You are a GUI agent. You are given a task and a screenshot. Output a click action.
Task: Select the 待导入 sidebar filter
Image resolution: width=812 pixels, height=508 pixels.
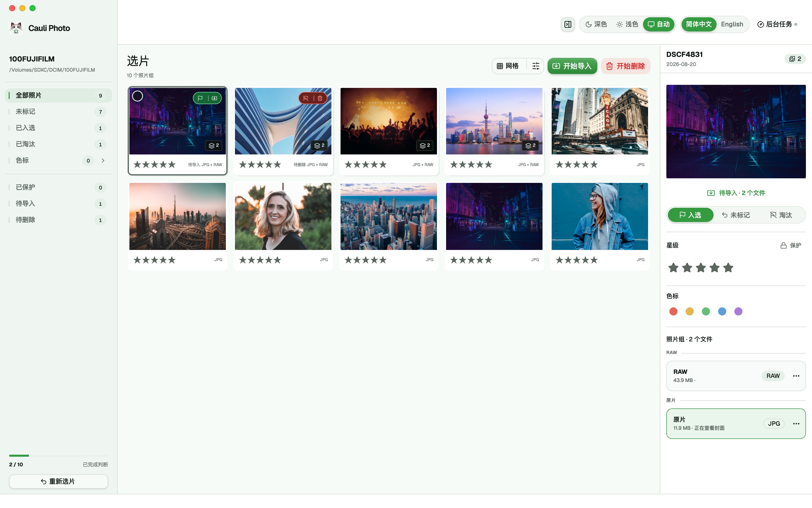point(58,204)
